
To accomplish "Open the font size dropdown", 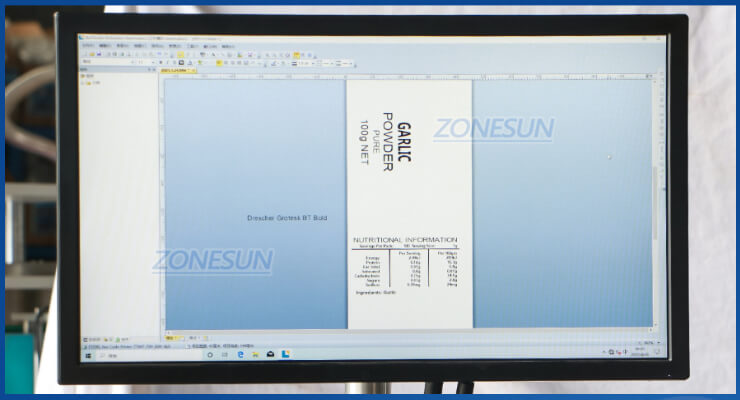I will click(x=152, y=62).
